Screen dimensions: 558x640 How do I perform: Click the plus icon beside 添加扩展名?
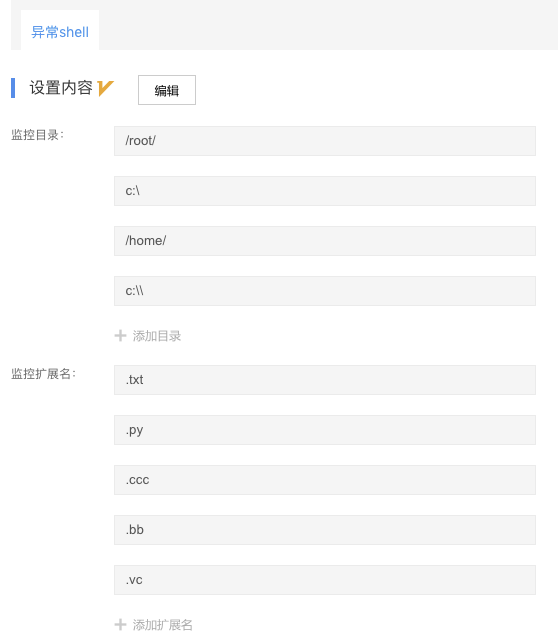[120, 624]
